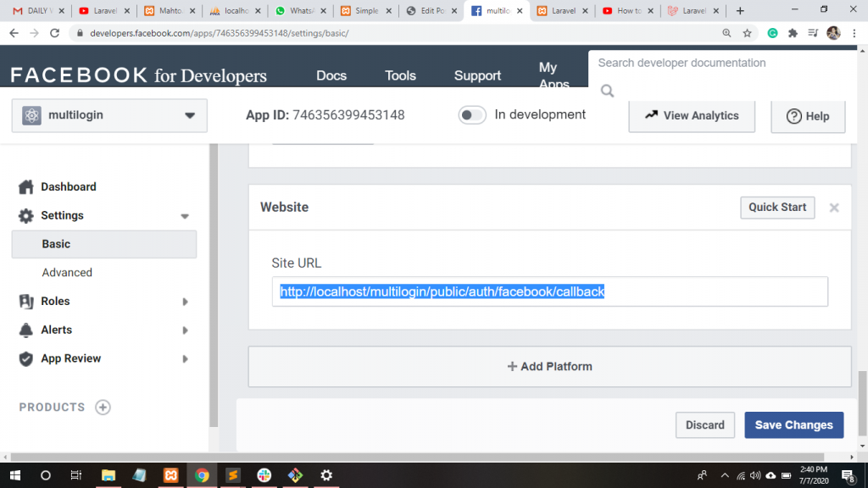Open the extensions puzzle icon
The width and height of the screenshot is (868, 488).
point(793,33)
